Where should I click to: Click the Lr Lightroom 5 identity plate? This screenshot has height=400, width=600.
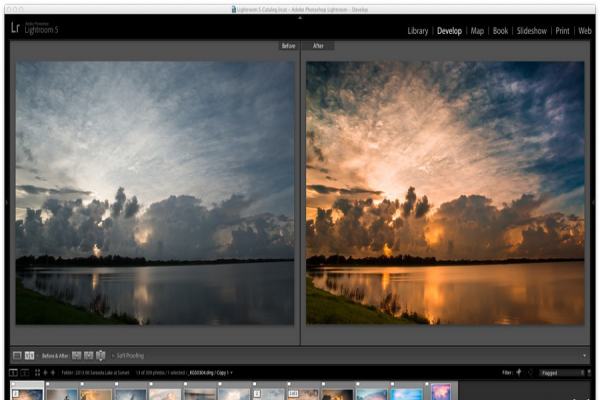click(x=34, y=28)
